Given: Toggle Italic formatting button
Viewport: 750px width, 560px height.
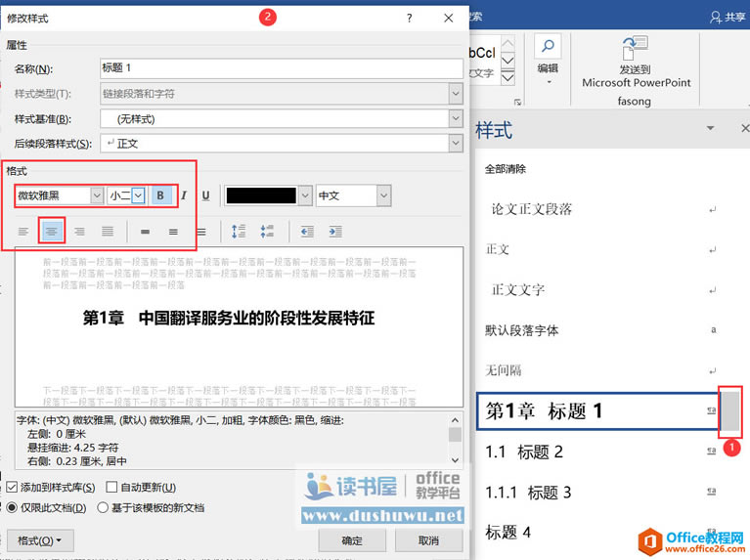Looking at the screenshot, I should [x=184, y=195].
